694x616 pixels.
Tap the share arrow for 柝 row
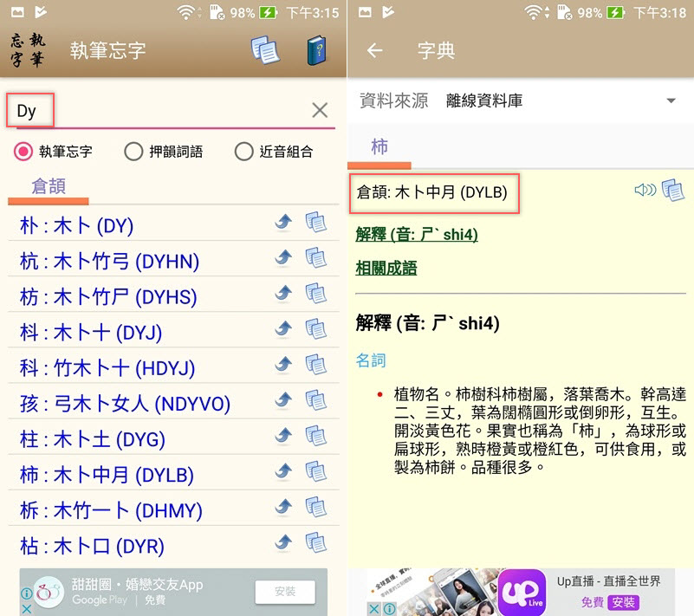click(x=283, y=507)
